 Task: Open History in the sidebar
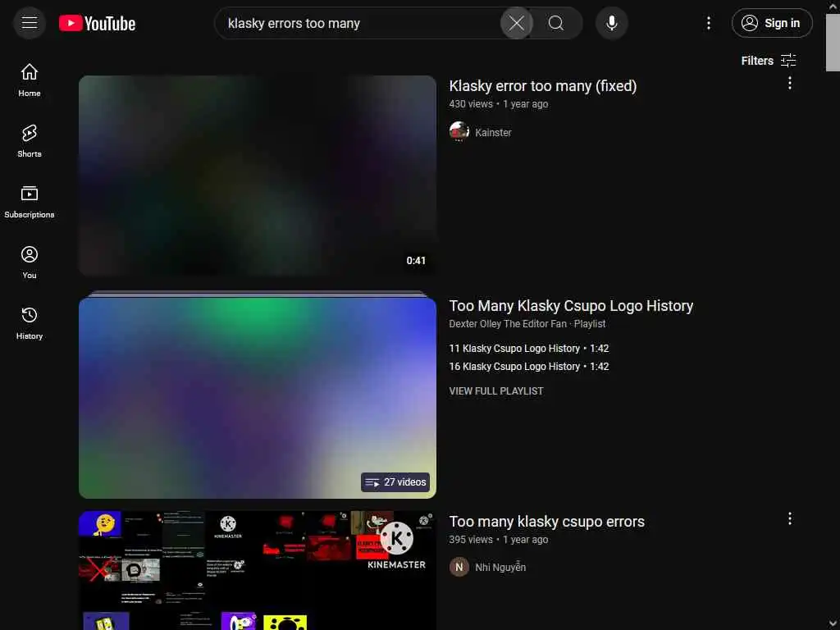point(30,323)
